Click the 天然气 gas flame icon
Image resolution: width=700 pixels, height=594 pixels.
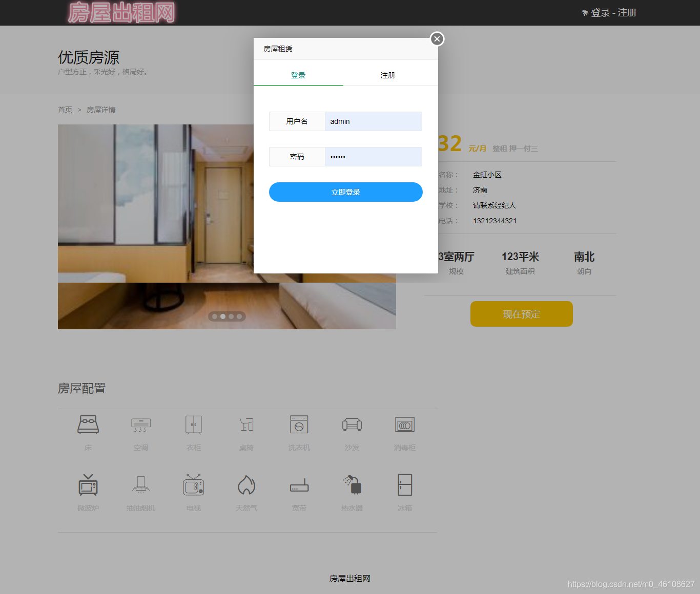pos(246,485)
